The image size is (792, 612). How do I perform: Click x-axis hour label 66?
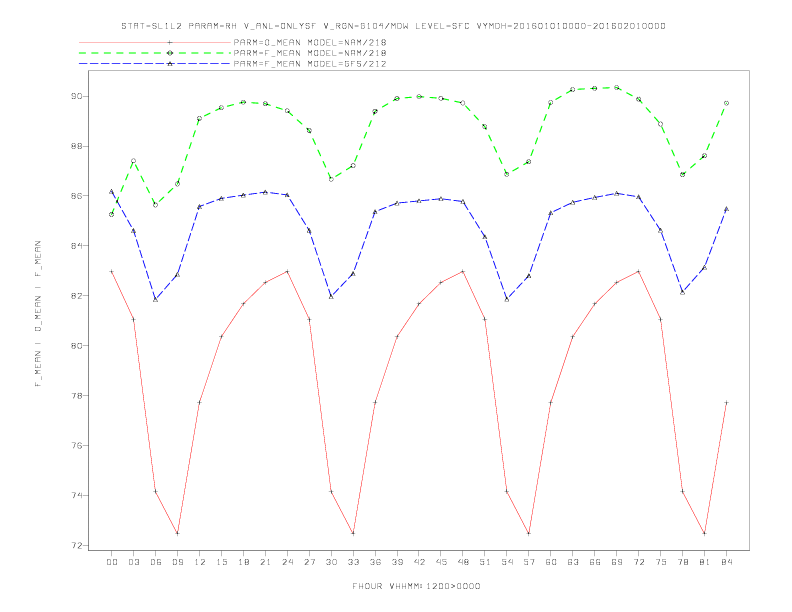[595, 562]
